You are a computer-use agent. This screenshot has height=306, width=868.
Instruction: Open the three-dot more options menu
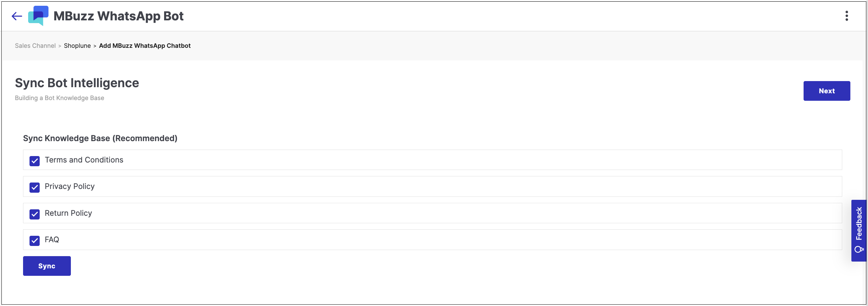[847, 16]
